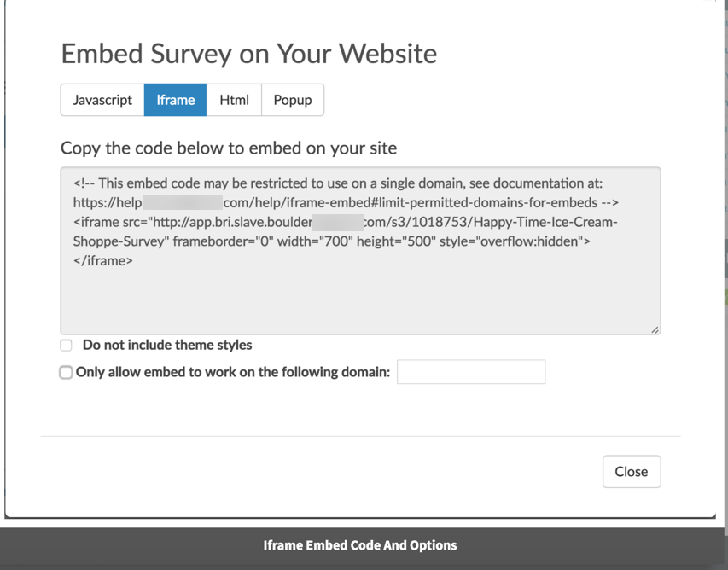
Task: Switch to the Javascript tab
Action: click(102, 100)
